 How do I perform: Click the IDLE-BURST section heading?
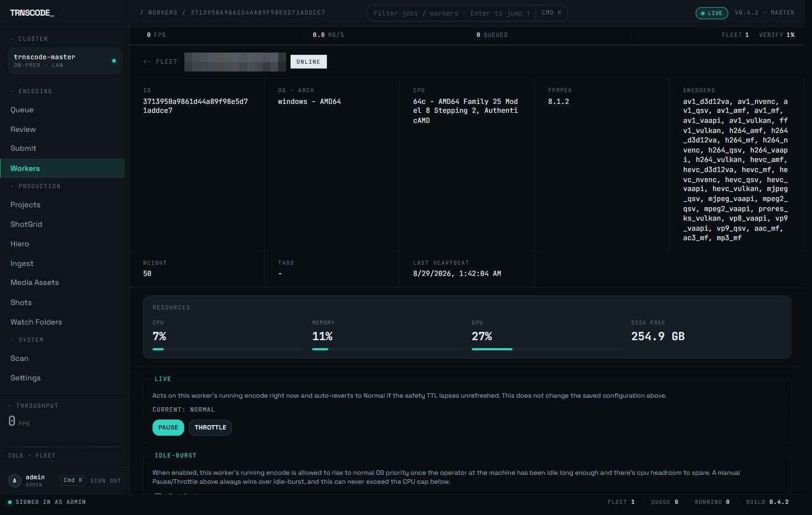coord(175,456)
